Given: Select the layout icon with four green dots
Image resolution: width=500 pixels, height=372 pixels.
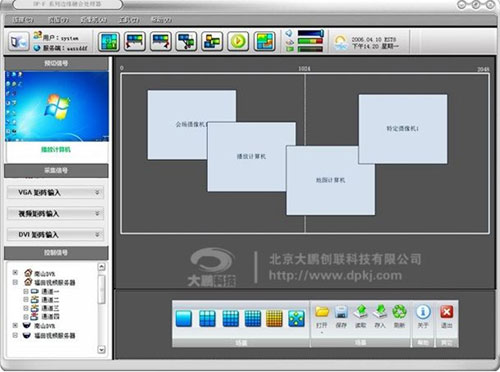Looking at the screenshot, I should point(296,318).
